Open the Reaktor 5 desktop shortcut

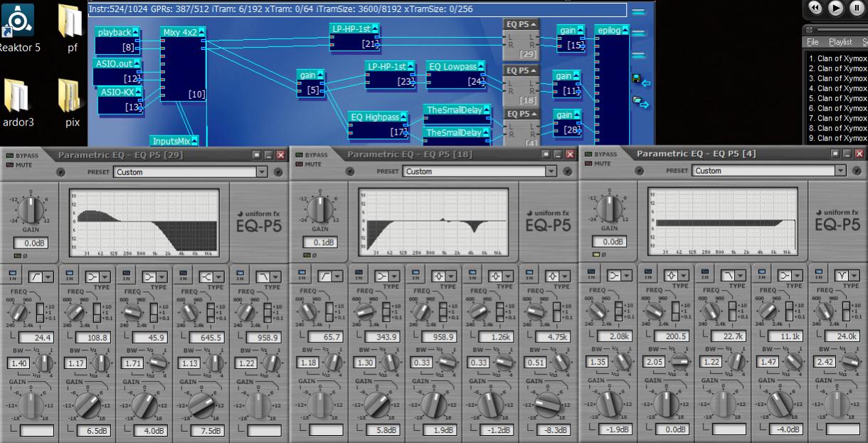pos(18,27)
